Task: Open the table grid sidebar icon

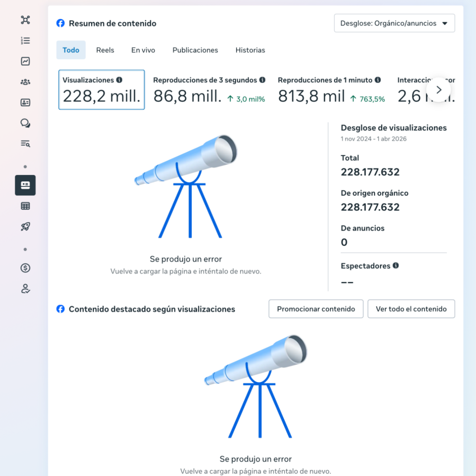Action: point(25,206)
